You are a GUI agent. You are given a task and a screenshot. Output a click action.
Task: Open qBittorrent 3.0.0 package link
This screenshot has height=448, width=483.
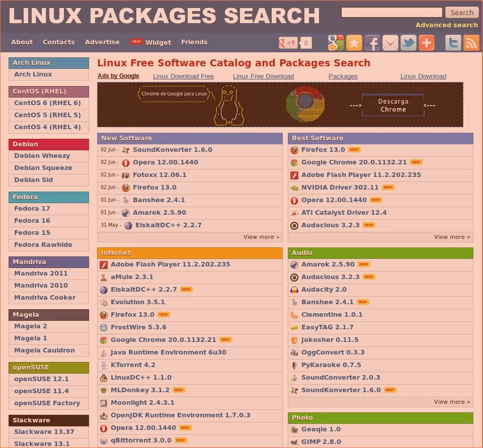click(141, 440)
